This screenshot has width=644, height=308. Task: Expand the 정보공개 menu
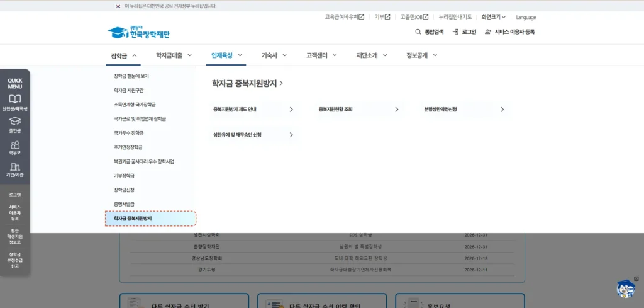(422, 55)
